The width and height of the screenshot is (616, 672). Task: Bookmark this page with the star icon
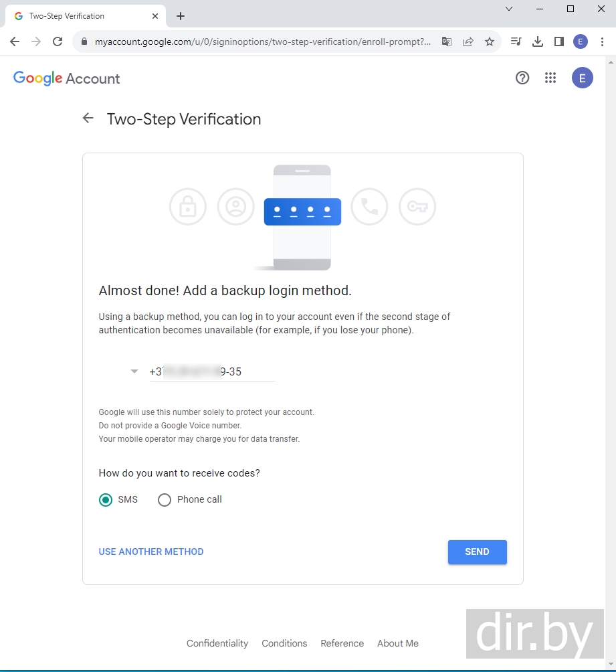point(490,41)
